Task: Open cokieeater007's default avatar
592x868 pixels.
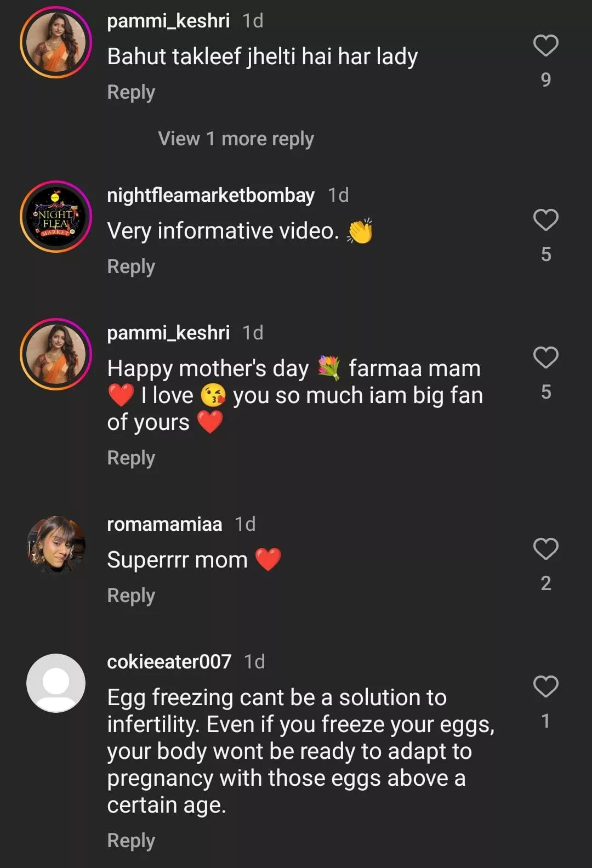Action: click(56, 683)
